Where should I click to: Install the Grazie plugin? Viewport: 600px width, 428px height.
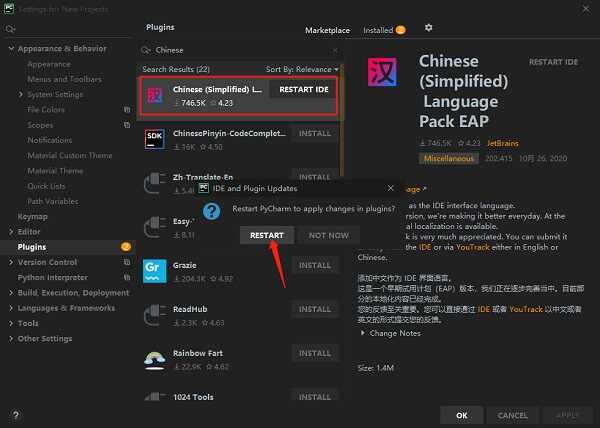[x=315, y=265]
